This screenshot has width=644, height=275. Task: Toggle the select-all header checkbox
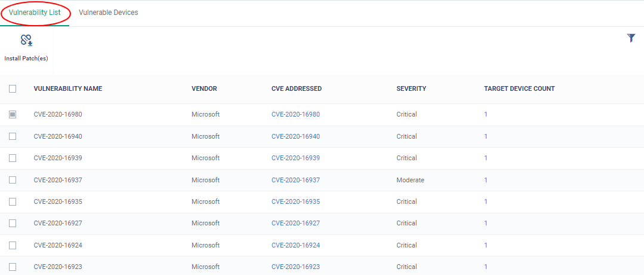pyautogui.click(x=13, y=88)
